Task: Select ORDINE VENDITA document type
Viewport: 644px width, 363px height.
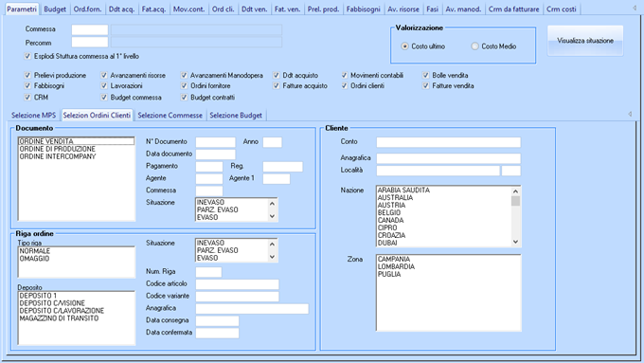Action: [x=77, y=141]
